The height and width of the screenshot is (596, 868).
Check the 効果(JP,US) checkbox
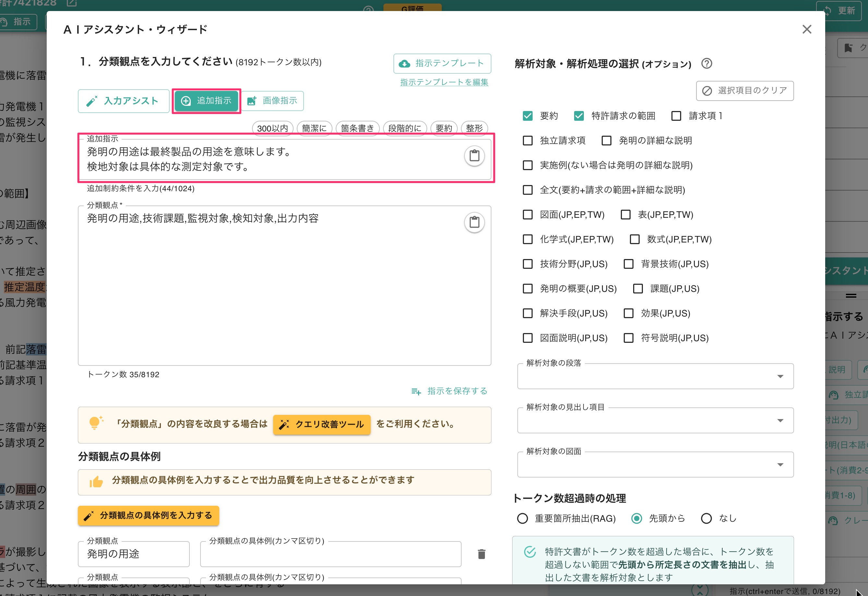[629, 313]
